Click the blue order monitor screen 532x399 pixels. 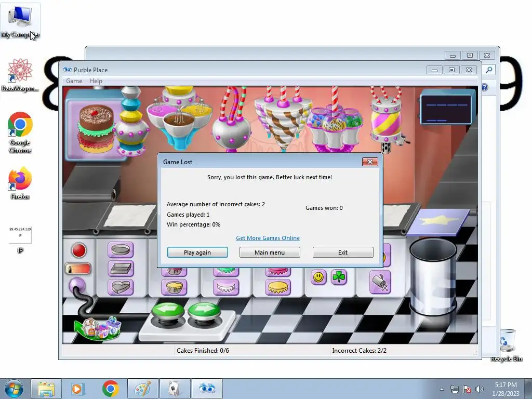[447, 109]
